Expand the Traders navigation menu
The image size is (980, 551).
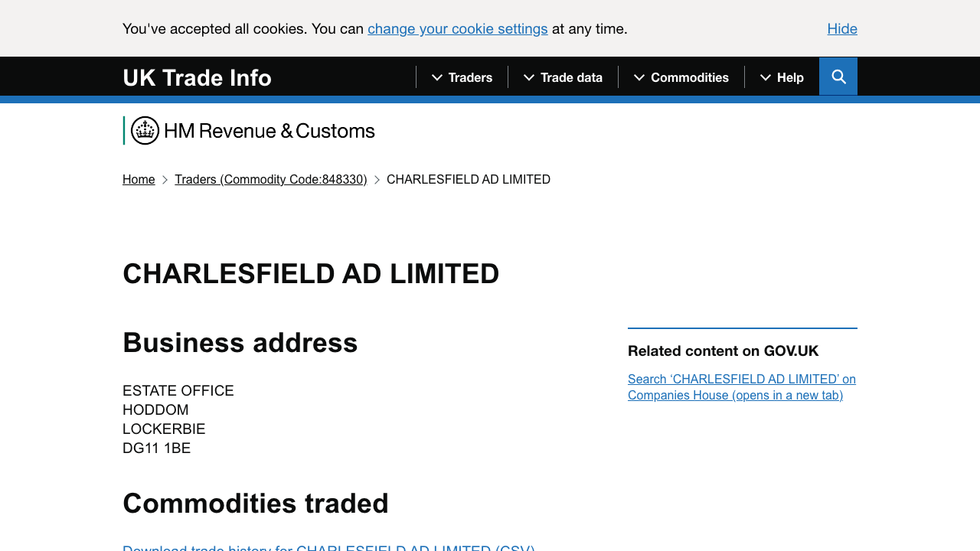(470, 77)
